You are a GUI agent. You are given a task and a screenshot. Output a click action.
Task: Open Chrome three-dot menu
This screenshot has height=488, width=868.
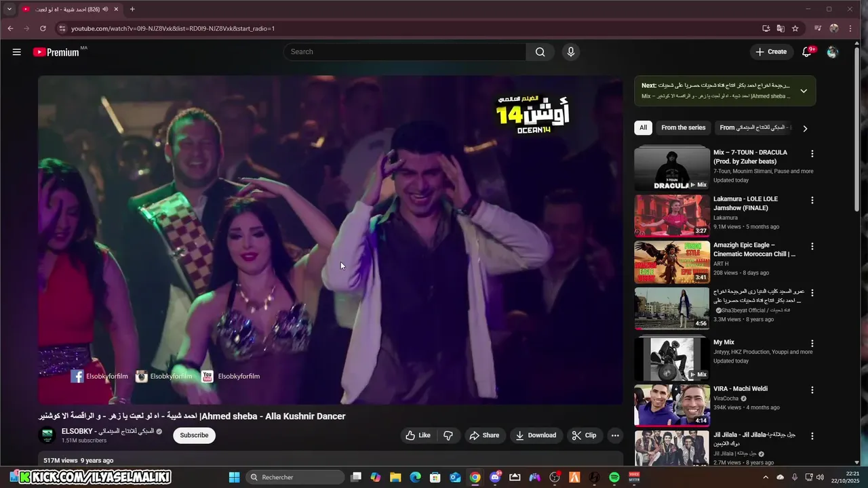(x=850, y=28)
